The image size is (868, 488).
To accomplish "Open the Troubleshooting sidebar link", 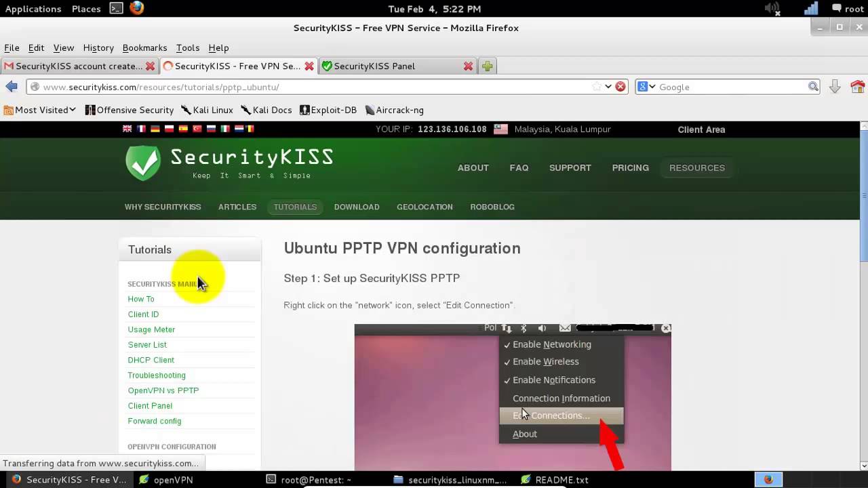I will pyautogui.click(x=157, y=375).
